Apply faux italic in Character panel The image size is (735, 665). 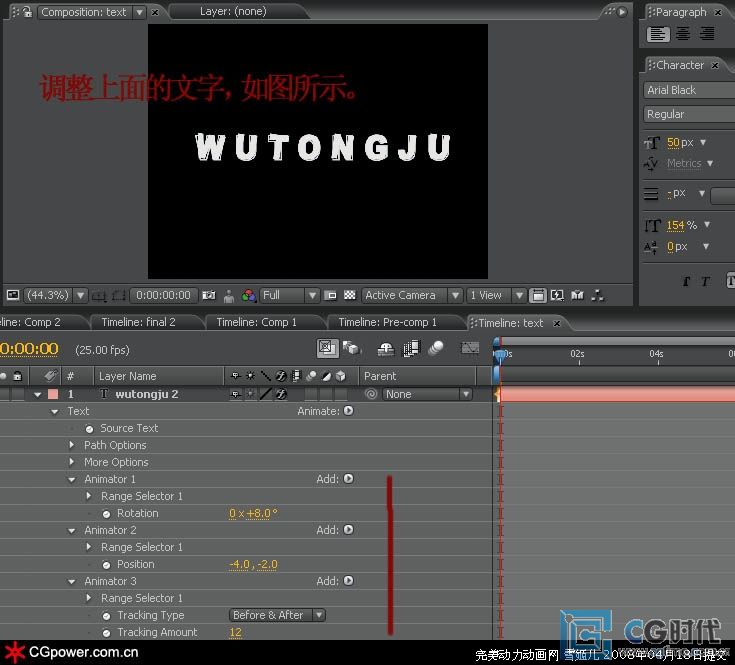(x=705, y=281)
